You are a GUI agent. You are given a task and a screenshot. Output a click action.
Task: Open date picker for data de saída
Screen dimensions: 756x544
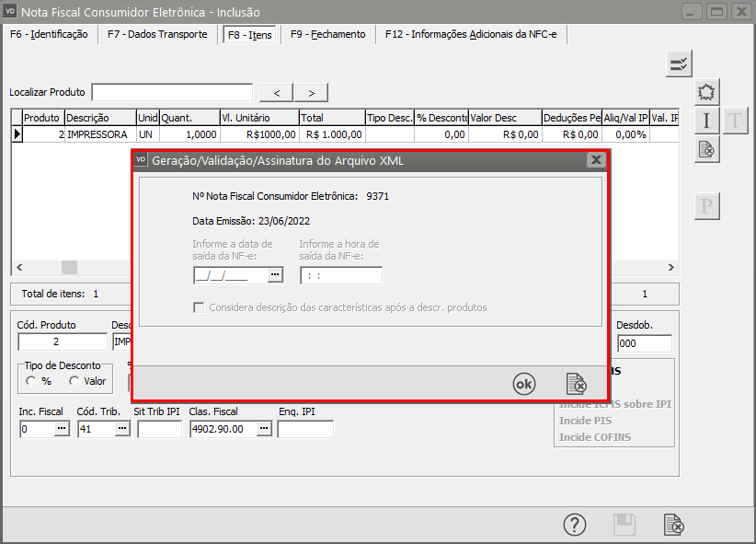pyautogui.click(x=275, y=274)
